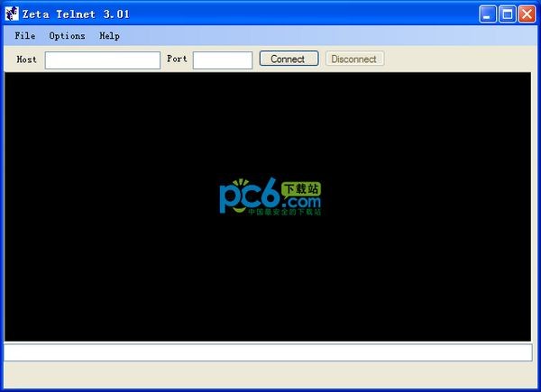Minimize the Zeta Telnet window

click(487, 14)
